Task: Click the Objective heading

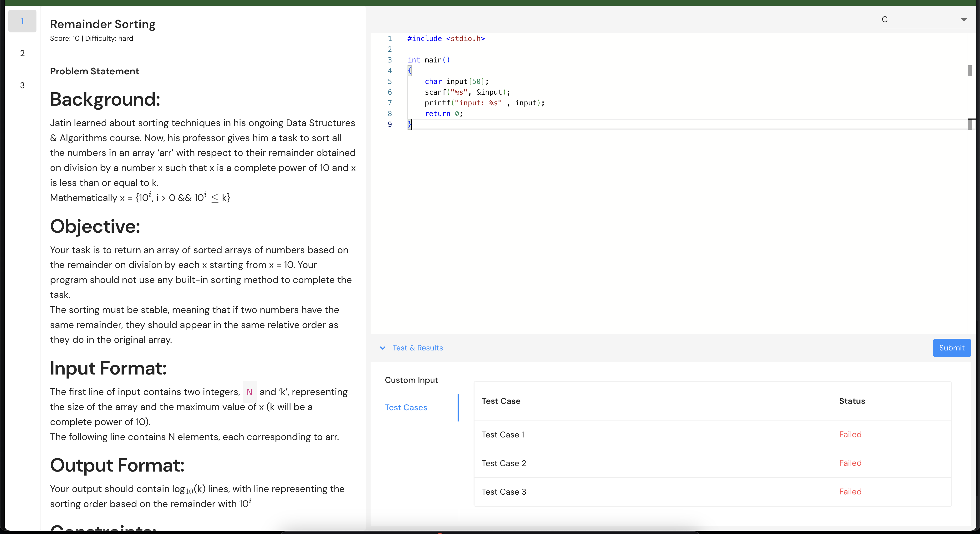Action: click(95, 226)
